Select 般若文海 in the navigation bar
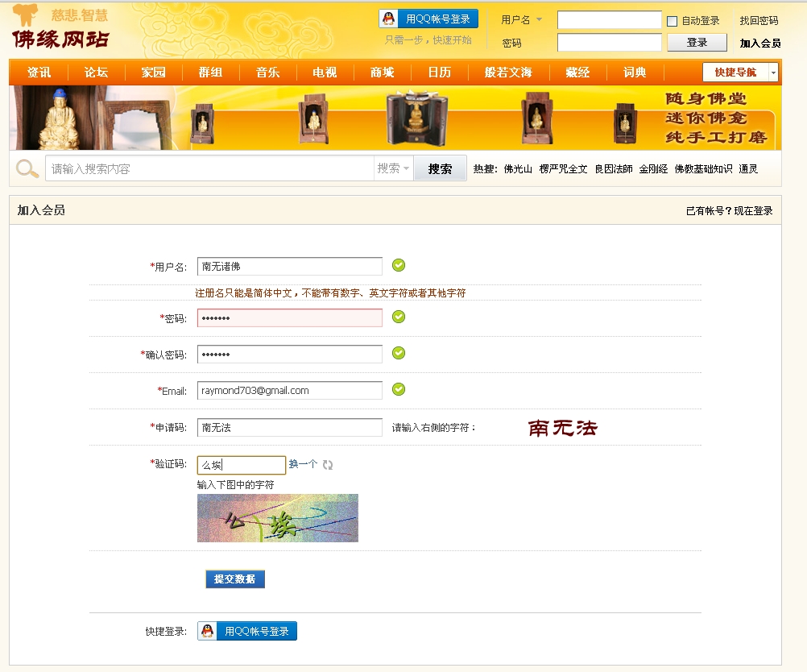 tap(508, 73)
